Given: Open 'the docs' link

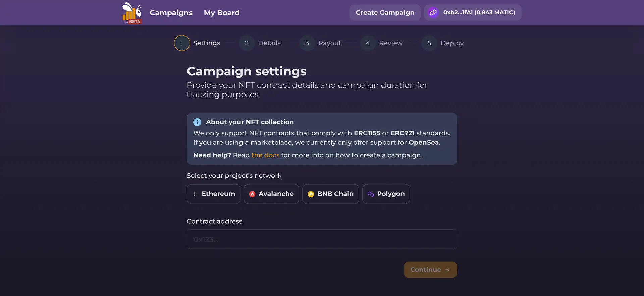Looking at the screenshot, I should click(265, 155).
